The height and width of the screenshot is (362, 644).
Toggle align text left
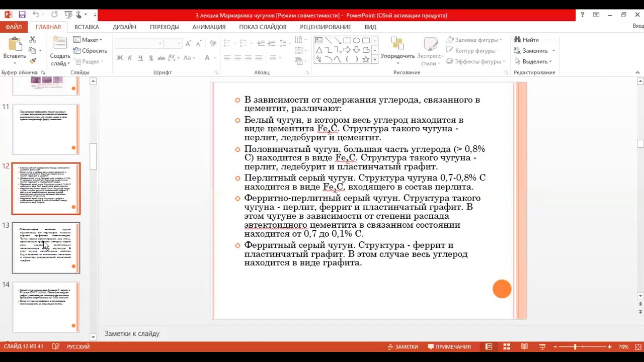pos(227,58)
